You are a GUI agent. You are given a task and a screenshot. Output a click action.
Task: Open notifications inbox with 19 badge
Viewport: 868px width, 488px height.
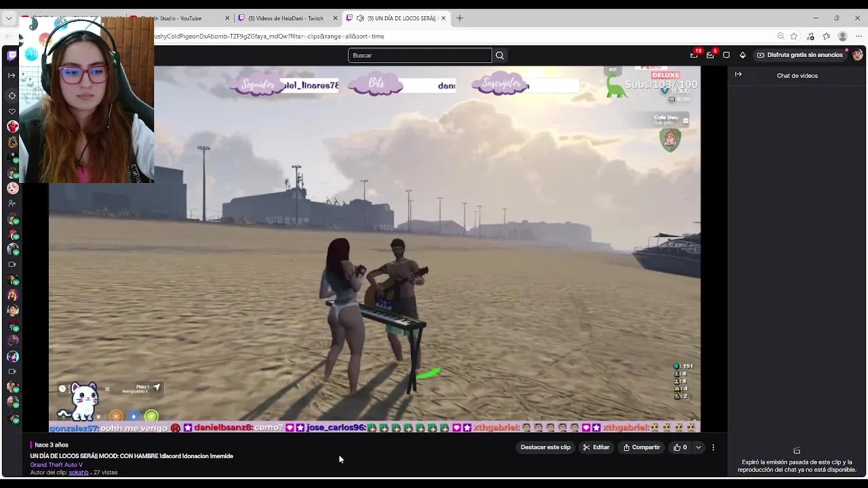[694, 55]
